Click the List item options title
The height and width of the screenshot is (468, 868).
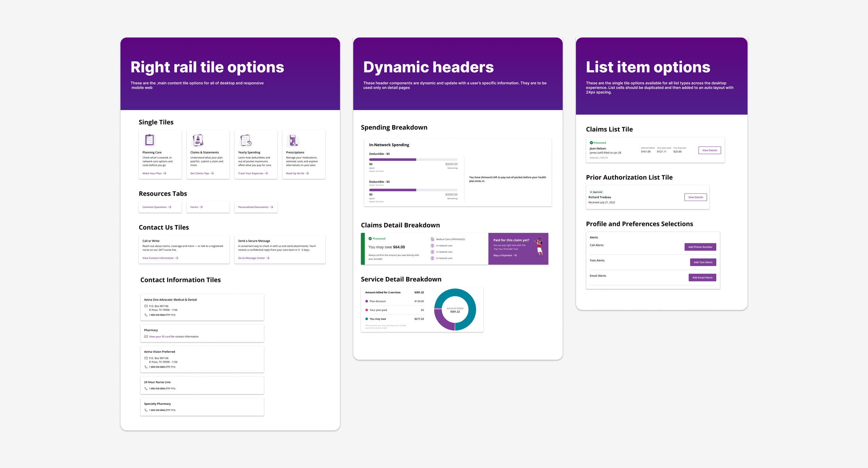[x=648, y=67]
